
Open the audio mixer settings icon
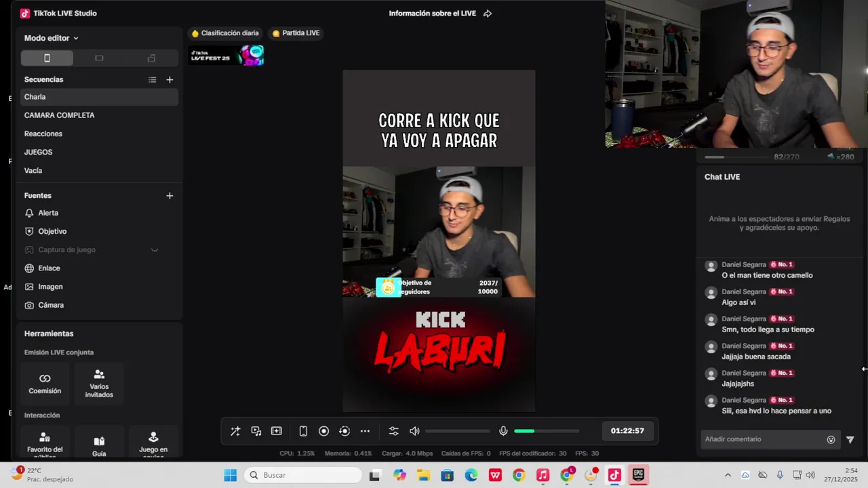(393, 431)
